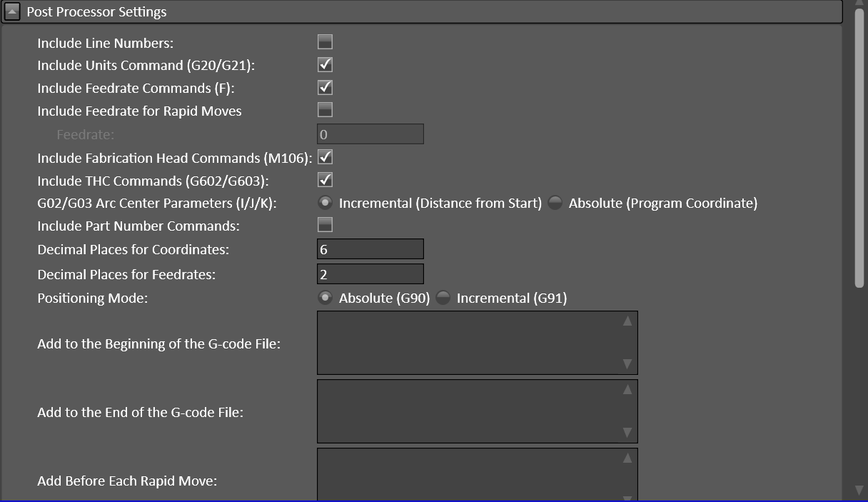Edit the Decimal Places for Coordinates value
The width and height of the screenshot is (868, 502).
point(370,249)
